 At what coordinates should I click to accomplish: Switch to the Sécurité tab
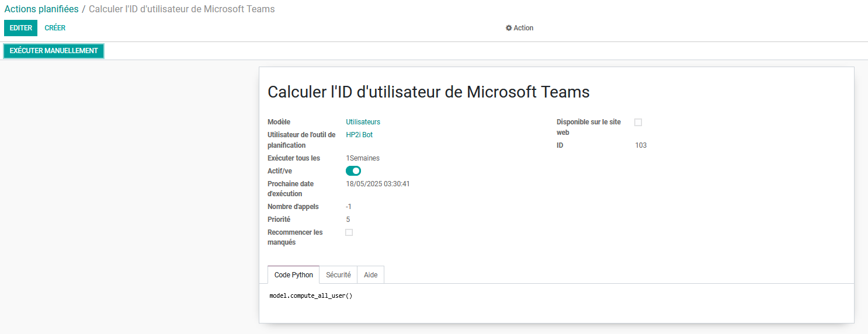[x=338, y=275]
